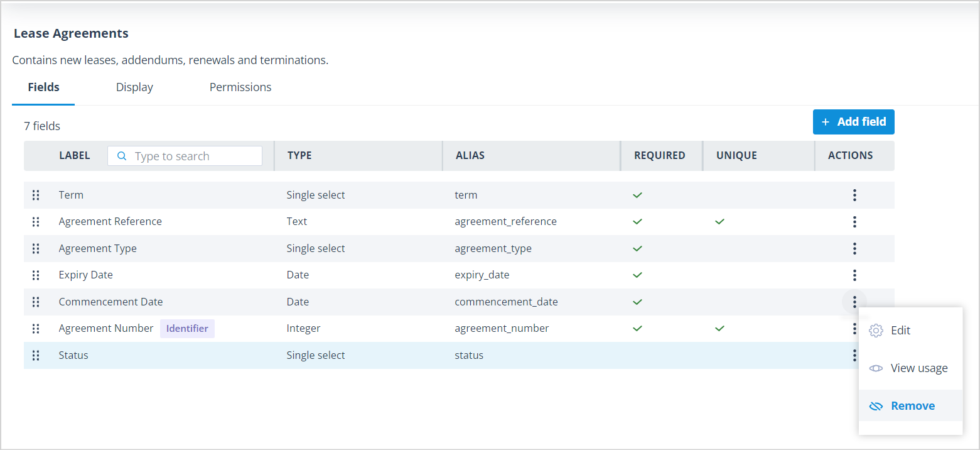
Task: Grab the drag handle for Agreement Type row
Action: coord(36,248)
